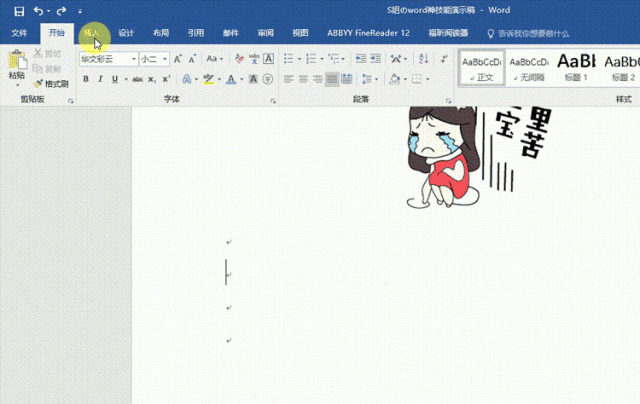Open the Change Case Aa menu
The width and height of the screenshot is (640, 404).
tap(215, 59)
